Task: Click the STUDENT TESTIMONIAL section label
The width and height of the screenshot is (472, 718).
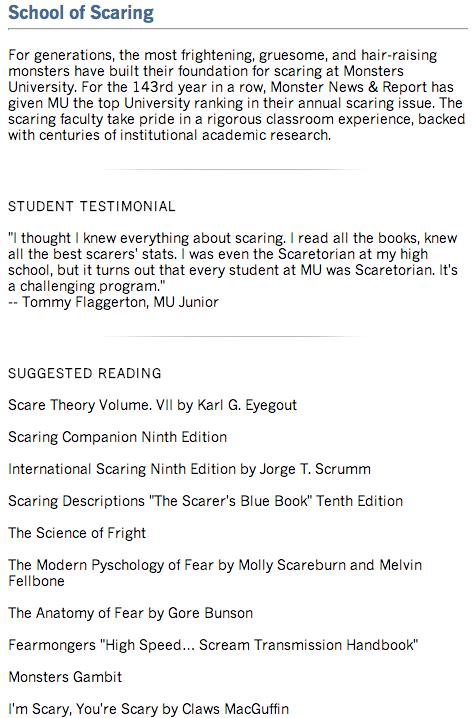Action: (92, 206)
